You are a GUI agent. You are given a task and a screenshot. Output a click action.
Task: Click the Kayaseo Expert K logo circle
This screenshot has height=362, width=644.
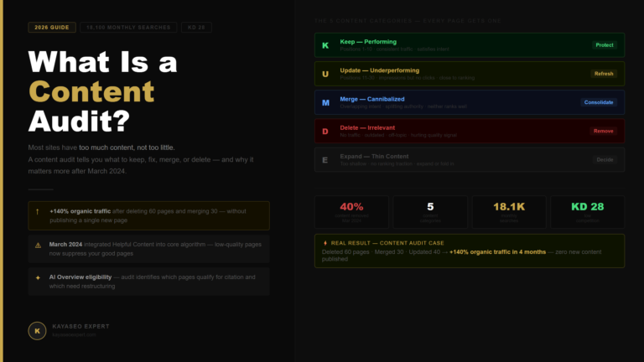pyautogui.click(x=37, y=331)
